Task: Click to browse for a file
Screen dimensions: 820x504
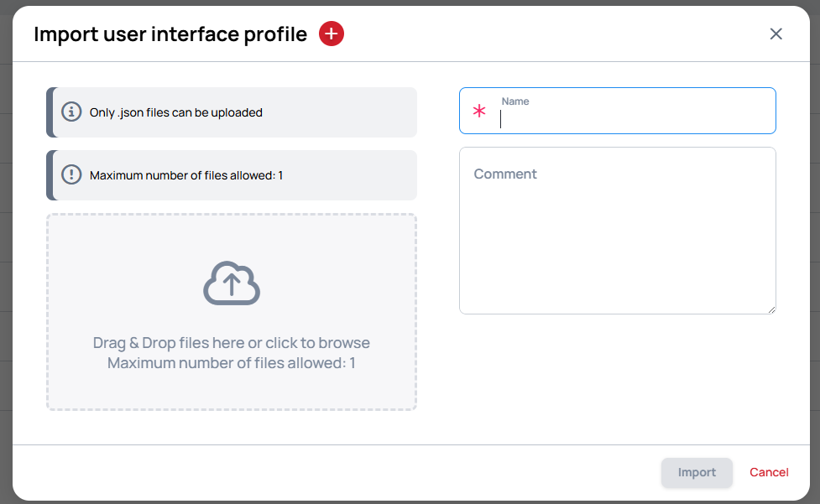Action: click(232, 342)
